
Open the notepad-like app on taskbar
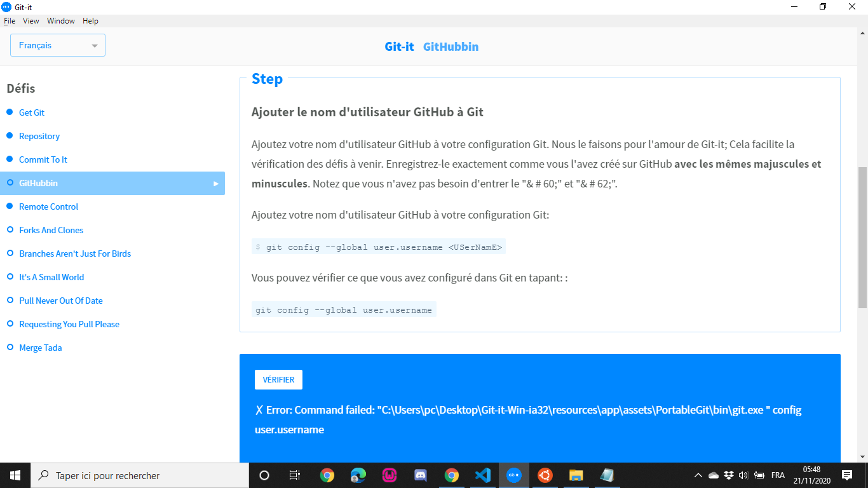click(607, 475)
